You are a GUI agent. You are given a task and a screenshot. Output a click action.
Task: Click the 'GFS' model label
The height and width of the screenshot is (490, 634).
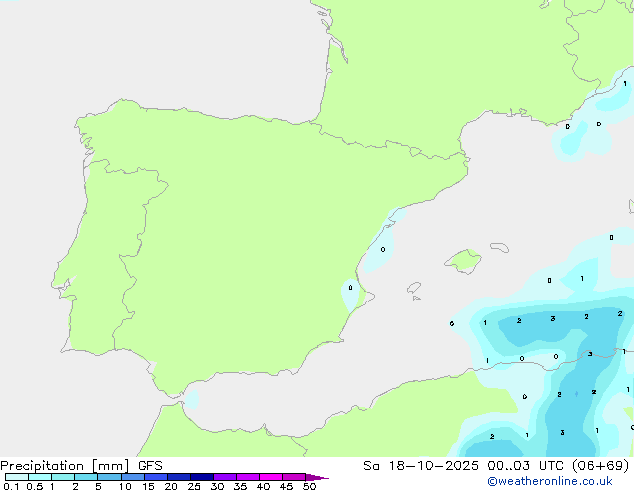(x=150, y=466)
